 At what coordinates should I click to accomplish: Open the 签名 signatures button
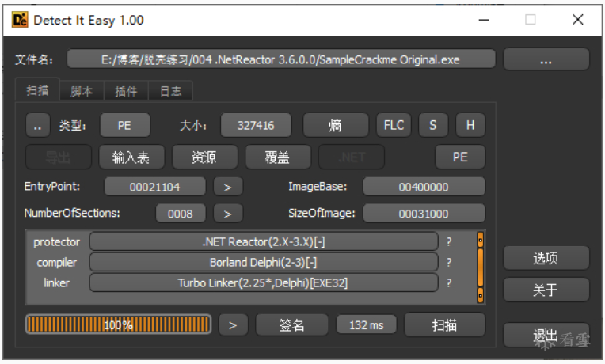(292, 325)
